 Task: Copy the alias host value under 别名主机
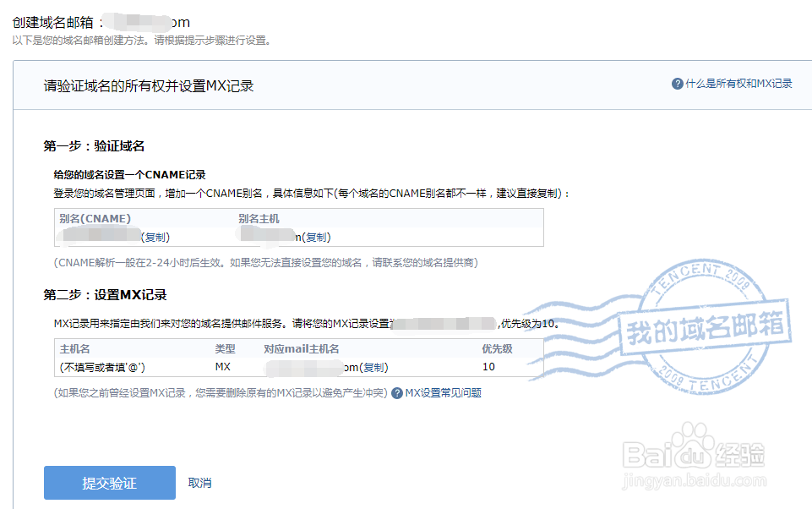tap(316, 237)
